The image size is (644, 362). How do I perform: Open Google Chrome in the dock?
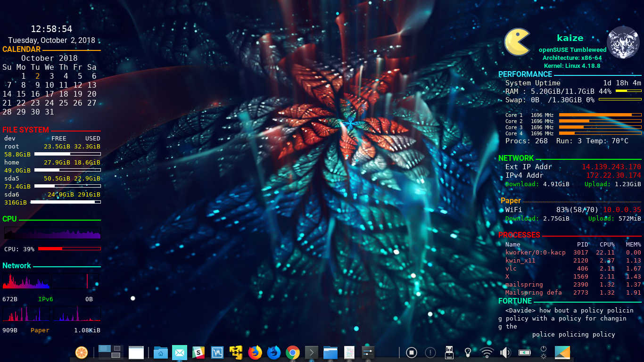coord(293,352)
